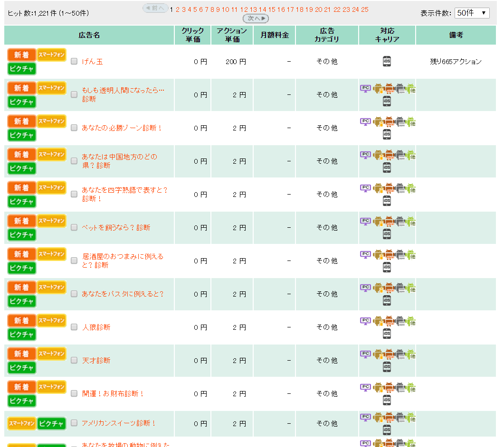The image size is (504, 447).
Task: Select the 開運！お財布診断 checkbox
Action: pyautogui.click(x=74, y=393)
